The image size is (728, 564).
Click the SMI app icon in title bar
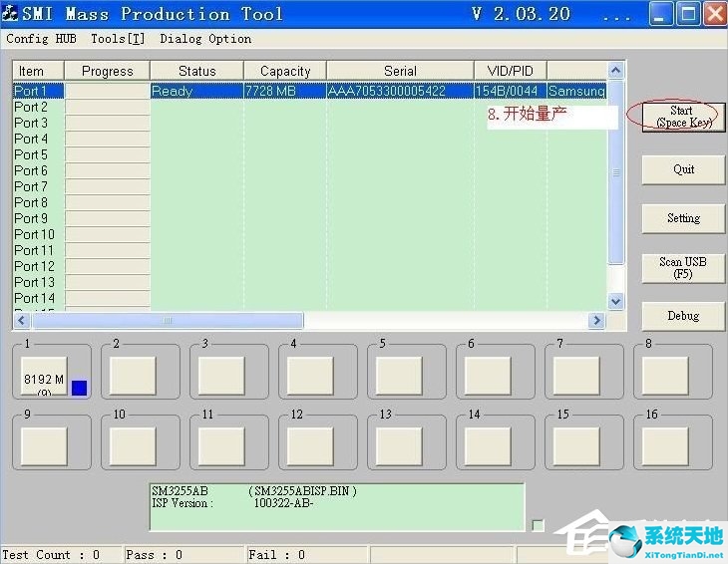pyautogui.click(x=10, y=13)
